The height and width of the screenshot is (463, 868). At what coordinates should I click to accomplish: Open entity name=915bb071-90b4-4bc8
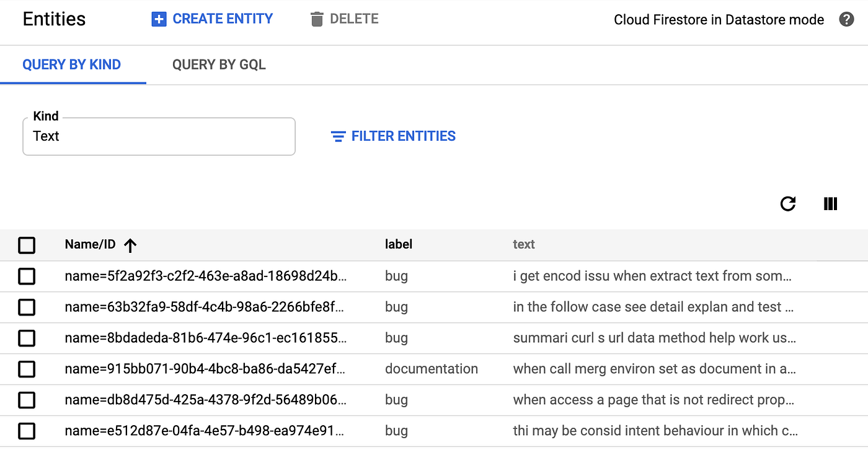click(x=206, y=369)
